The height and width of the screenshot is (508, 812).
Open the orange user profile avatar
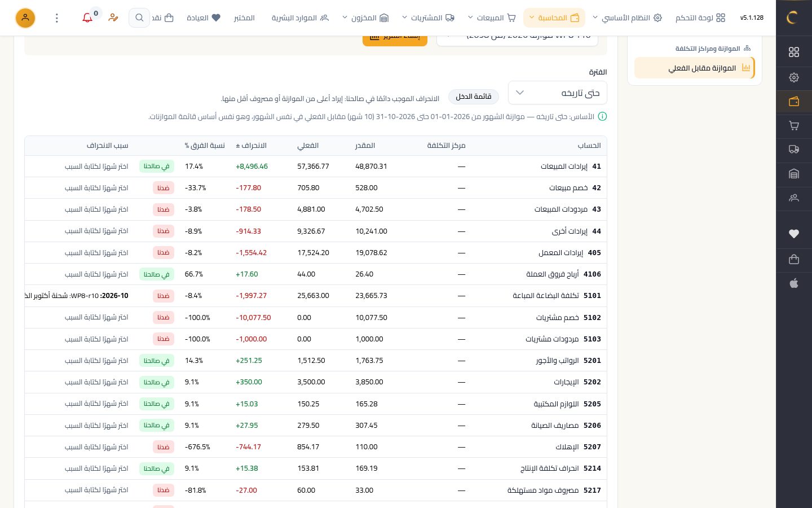(25, 18)
